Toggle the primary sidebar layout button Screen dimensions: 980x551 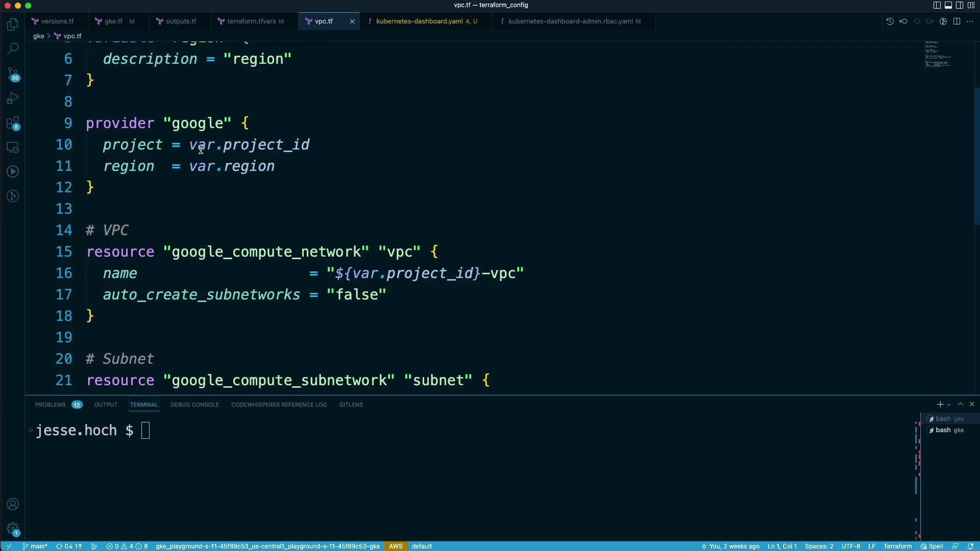point(937,5)
